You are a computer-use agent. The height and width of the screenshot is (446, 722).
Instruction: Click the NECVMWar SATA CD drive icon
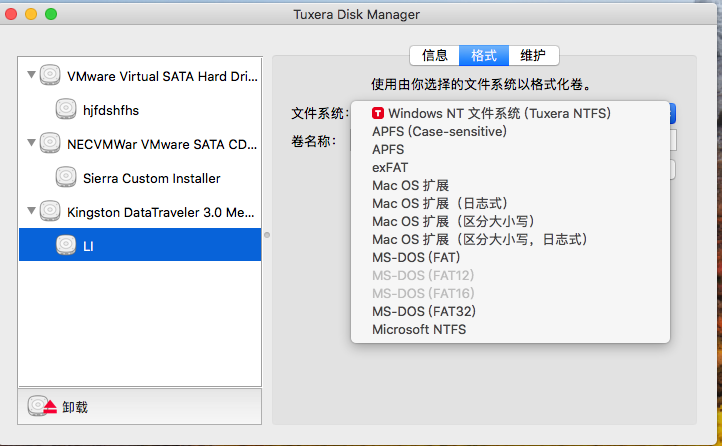51,143
